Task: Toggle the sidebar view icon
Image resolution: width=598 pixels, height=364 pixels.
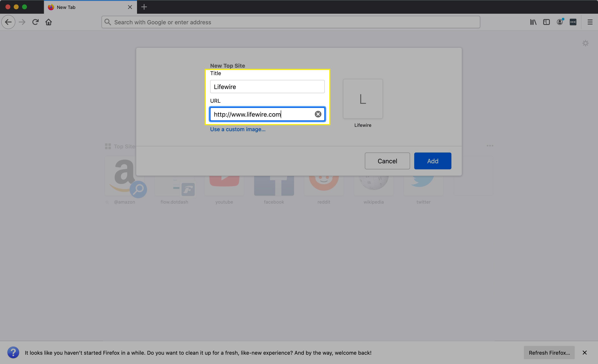Action: [546, 22]
